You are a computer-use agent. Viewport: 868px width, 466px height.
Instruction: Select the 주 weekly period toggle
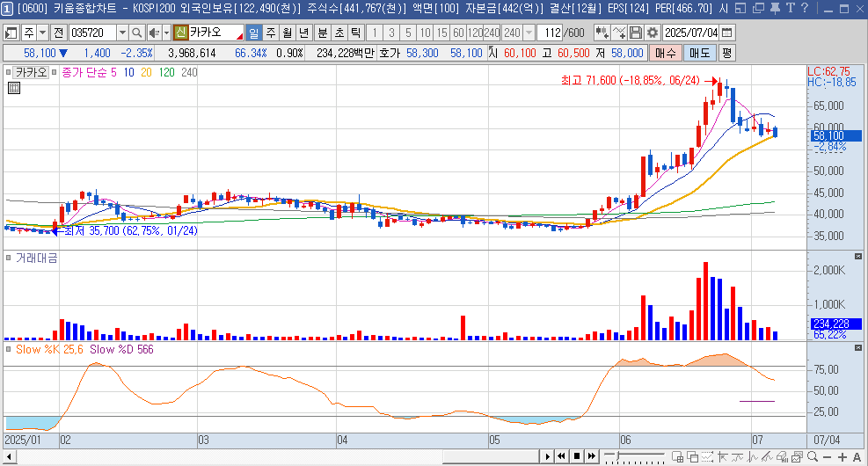click(x=270, y=33)
